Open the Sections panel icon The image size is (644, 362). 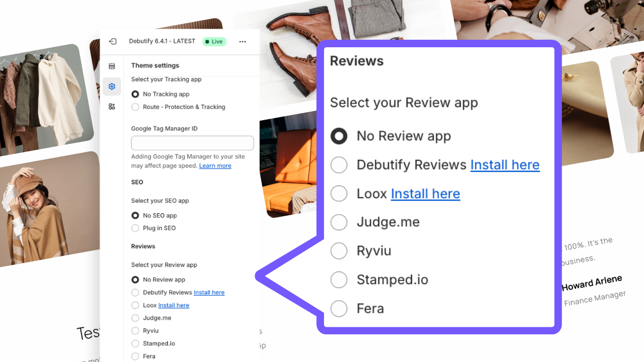tap(112, 66)
